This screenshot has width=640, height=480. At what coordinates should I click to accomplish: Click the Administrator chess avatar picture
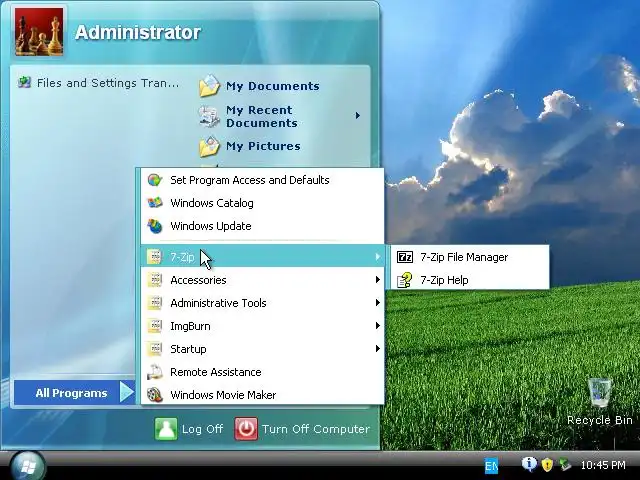pyautogui.click(x=39, y=31)
